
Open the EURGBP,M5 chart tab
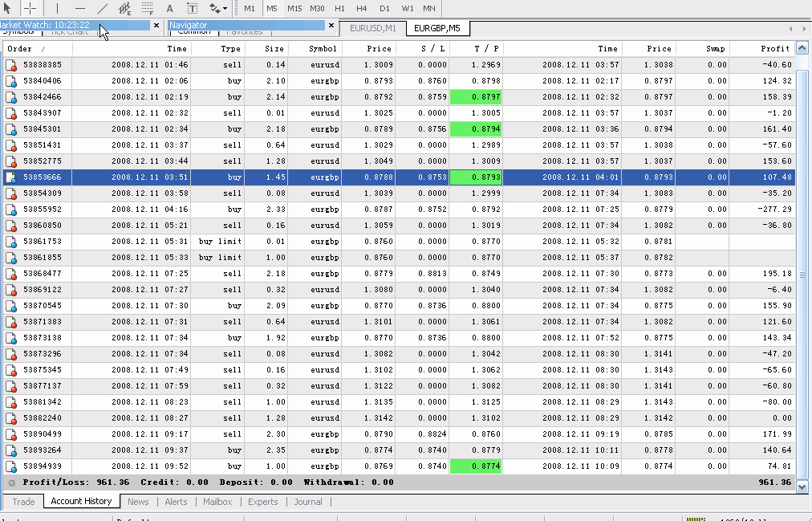click(x=437, y=28)
